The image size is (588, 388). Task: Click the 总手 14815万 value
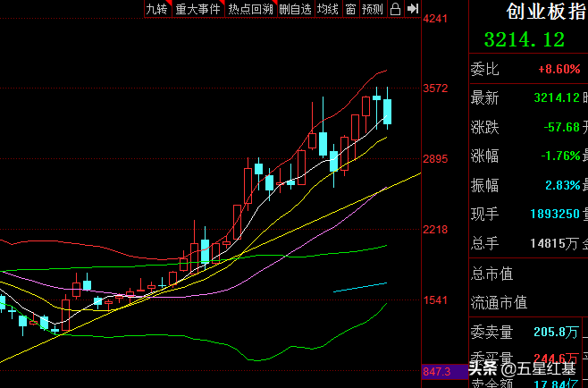point(554,243)
